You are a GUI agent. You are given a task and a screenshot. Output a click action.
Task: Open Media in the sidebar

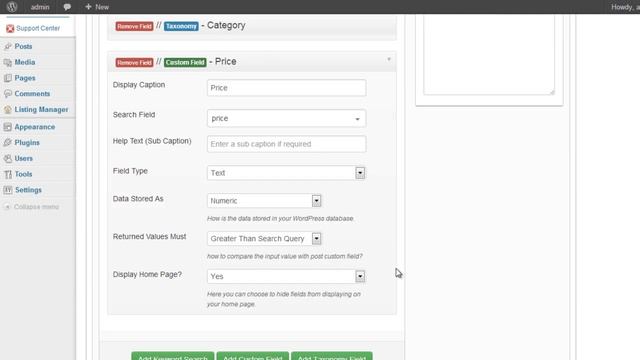[x=25, y=62]
